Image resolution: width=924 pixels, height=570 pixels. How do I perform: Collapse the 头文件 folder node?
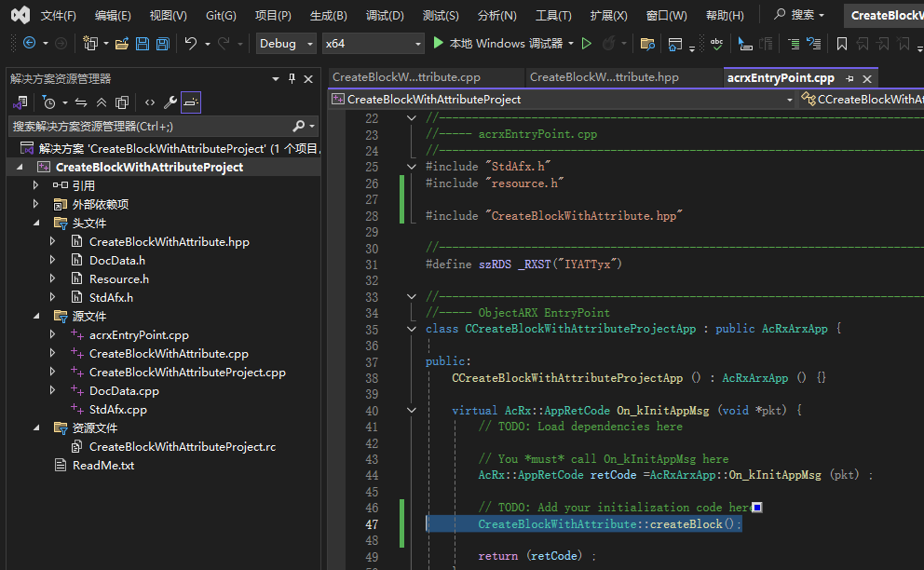36,223
